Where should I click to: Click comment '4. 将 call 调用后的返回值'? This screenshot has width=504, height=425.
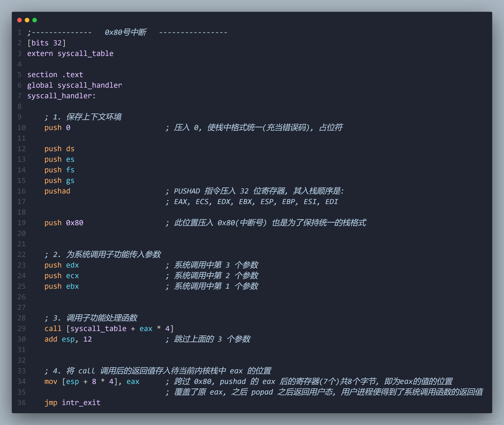pos(158,371)
